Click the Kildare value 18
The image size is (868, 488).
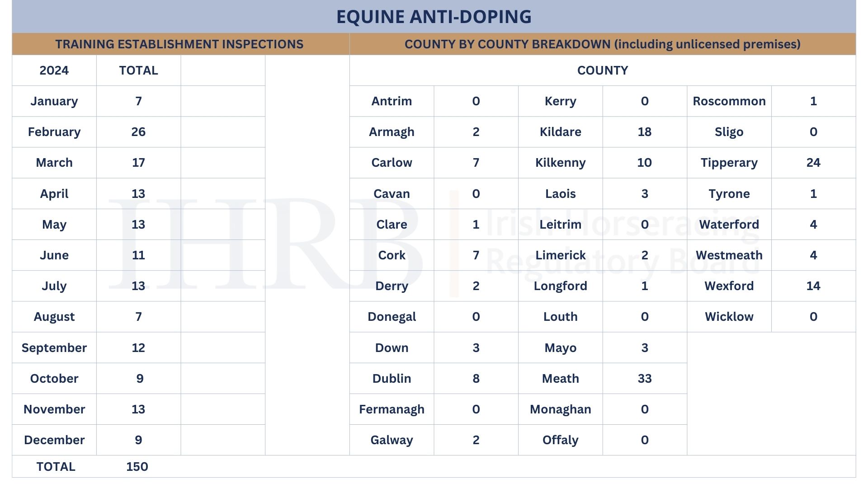point(645,132)
